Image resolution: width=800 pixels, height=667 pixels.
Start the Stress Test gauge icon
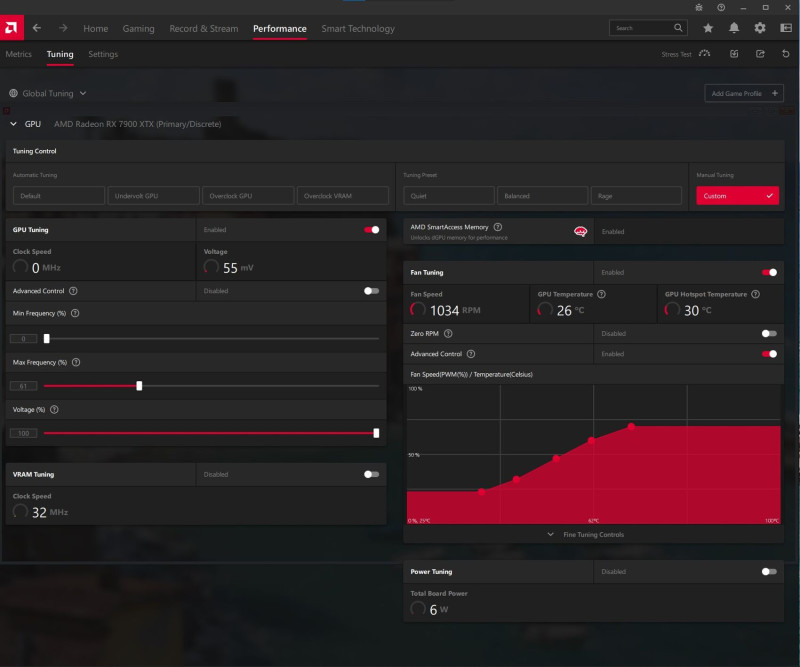pyautogui.click(x=705, y=54)
